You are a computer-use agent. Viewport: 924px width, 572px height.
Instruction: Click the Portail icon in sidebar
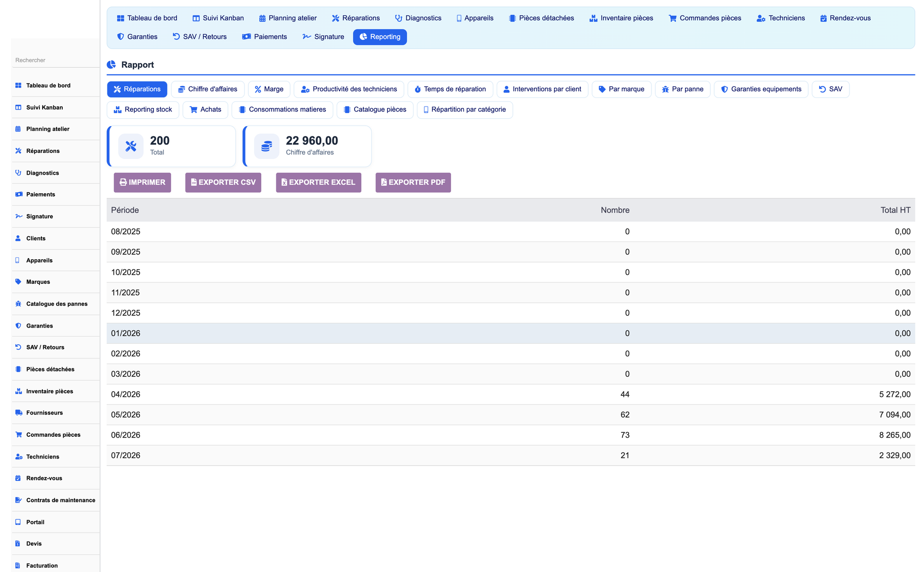[x=18, y=522]
